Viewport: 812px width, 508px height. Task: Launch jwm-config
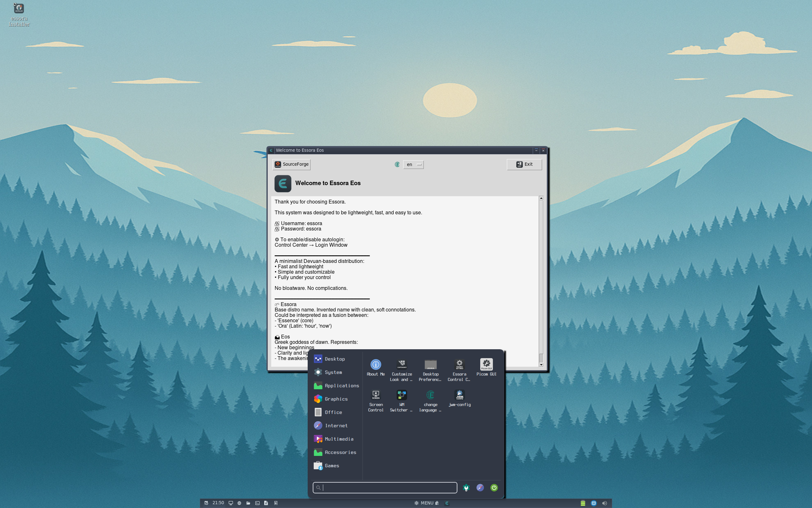coord(459,398)
